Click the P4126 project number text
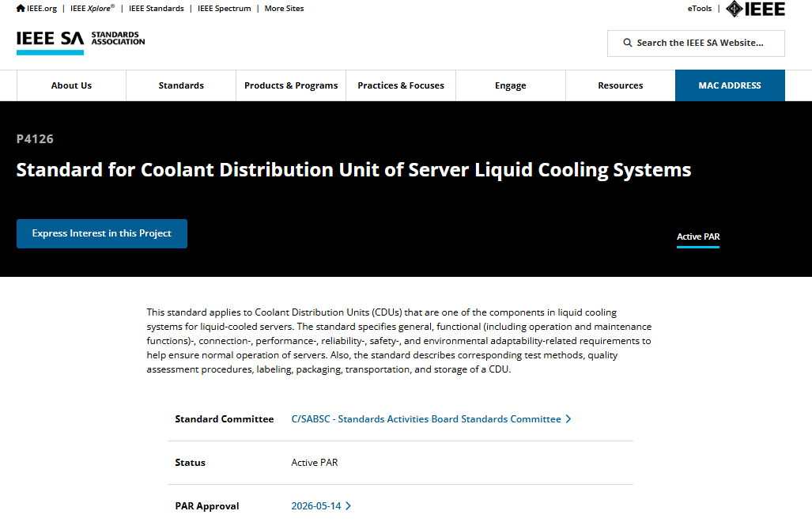This screenshot has width=812, height=526. [x=35, y=139]
